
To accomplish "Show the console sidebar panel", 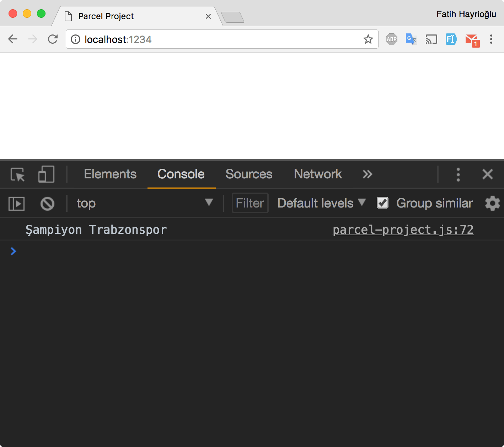I will [16, 203].
